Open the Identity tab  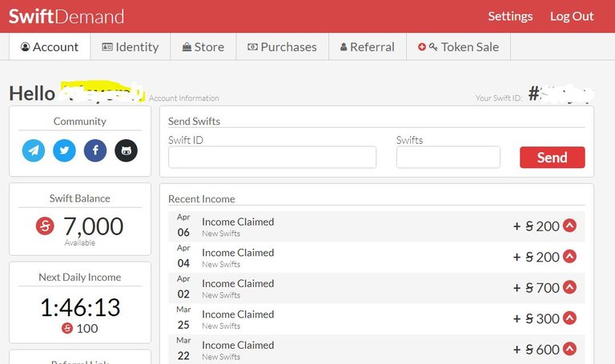pos(131,46)
